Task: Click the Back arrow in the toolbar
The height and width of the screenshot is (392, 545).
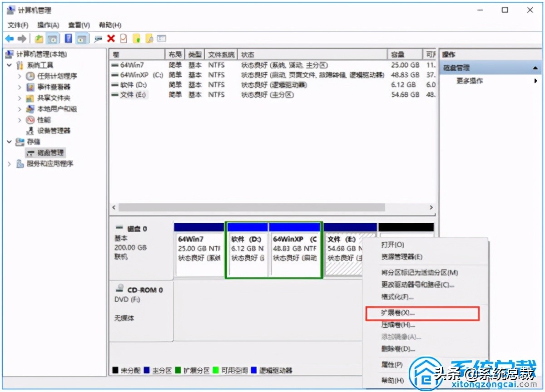Action: [10, 38]
